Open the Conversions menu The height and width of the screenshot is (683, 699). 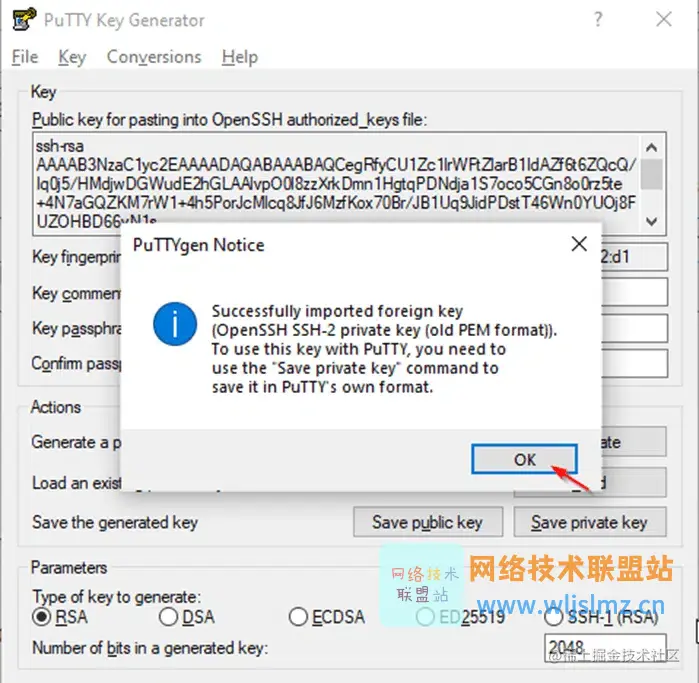pos(154,57)
